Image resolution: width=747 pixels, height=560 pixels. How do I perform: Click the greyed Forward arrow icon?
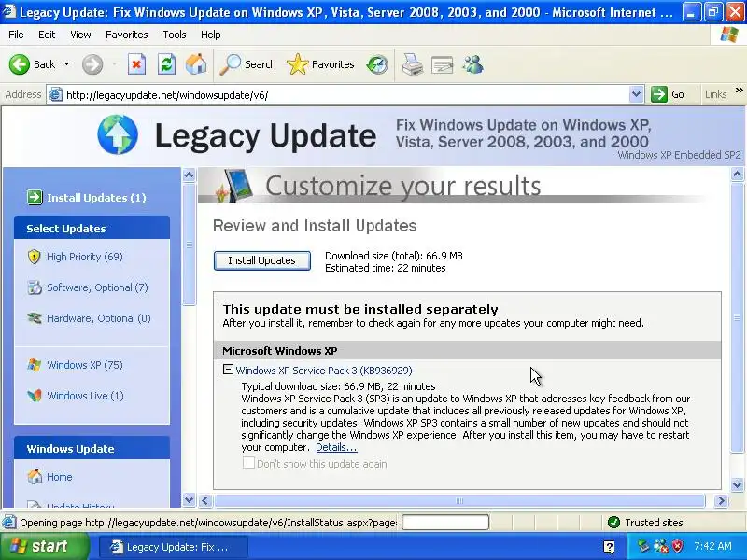tap(92, 64)
